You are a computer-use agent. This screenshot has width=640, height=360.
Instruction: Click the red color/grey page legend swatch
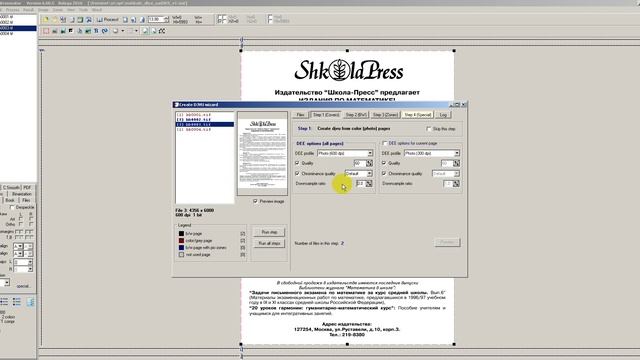[181, 240]
